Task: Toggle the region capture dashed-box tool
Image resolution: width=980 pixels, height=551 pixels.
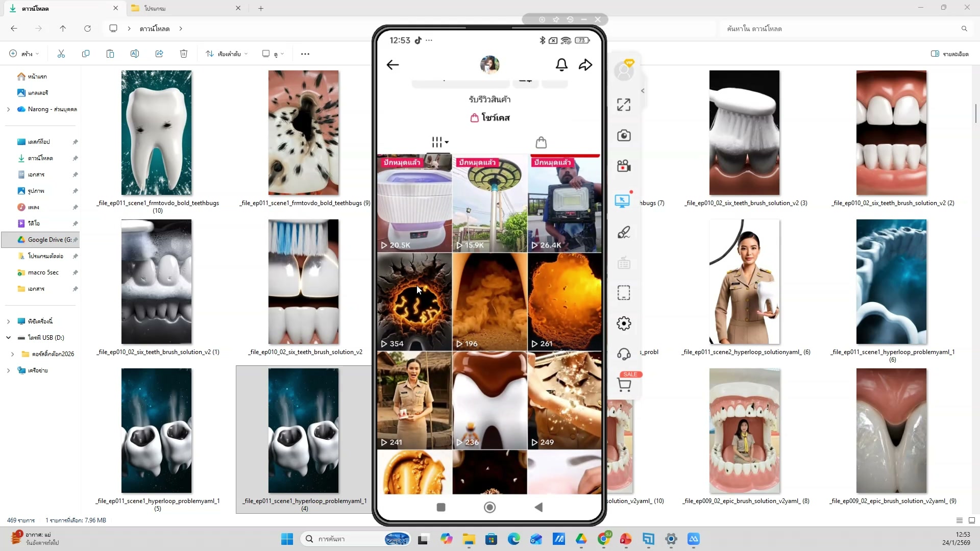Action: (x=623, y=292)
